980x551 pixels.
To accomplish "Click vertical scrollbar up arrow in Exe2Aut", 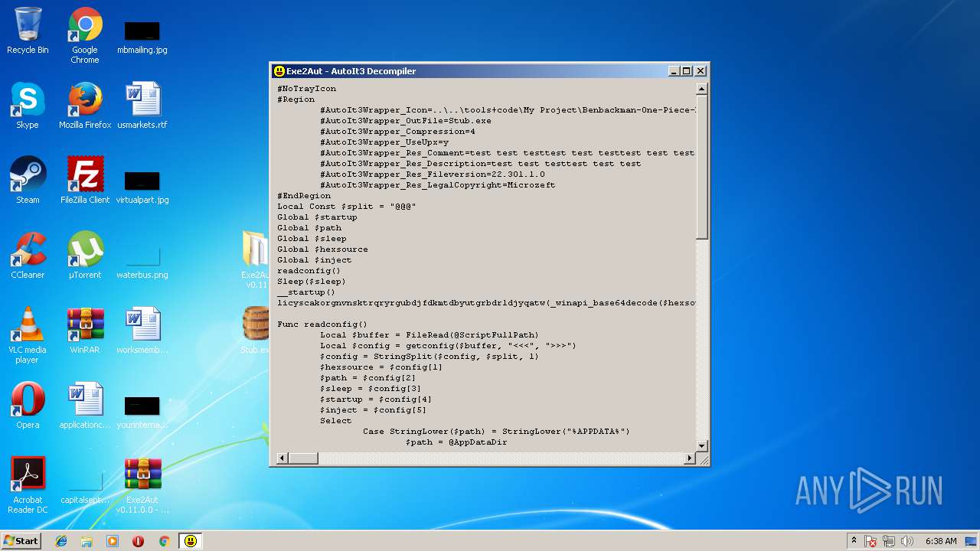I will (702, 89).
